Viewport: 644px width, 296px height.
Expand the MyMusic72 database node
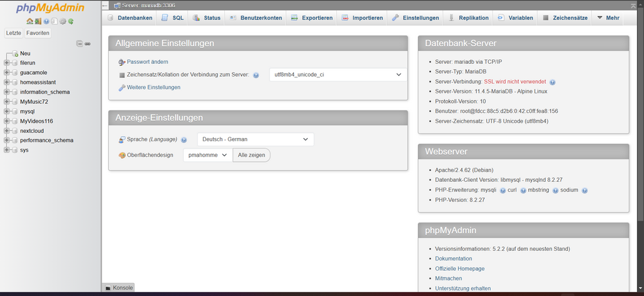coord(6,101)
